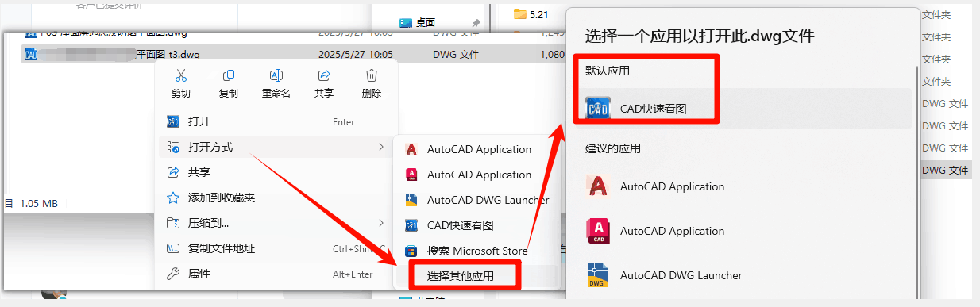
Task: Click the 5.21 yellow folder icon
Action: [520, 13]
